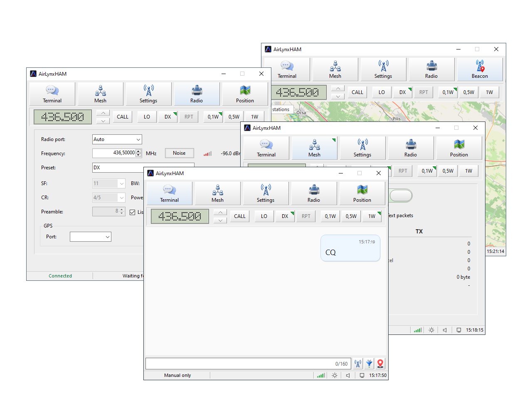
Task: Click speaker icon in chat window status bar
Action: coord(348,375)
